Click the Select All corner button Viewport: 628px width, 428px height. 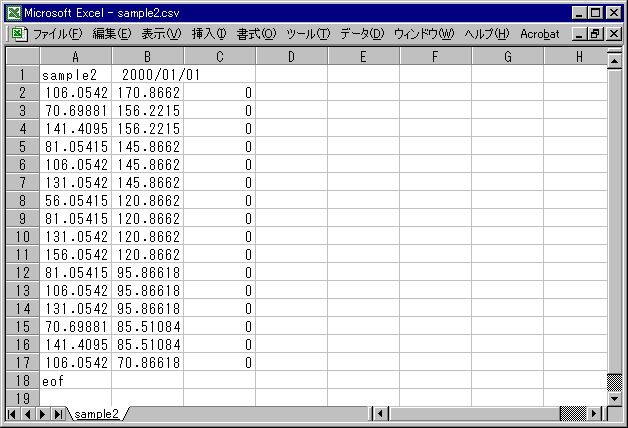(23, 56)
